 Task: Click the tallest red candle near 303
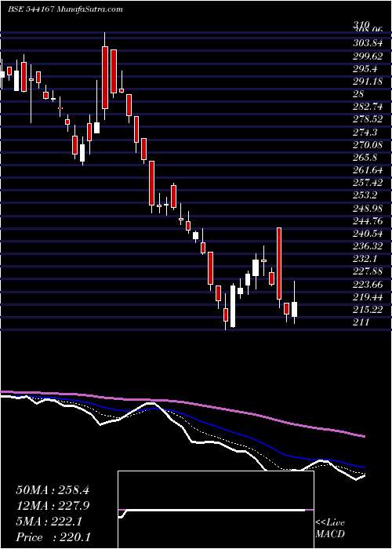click(x=104, y=78)
